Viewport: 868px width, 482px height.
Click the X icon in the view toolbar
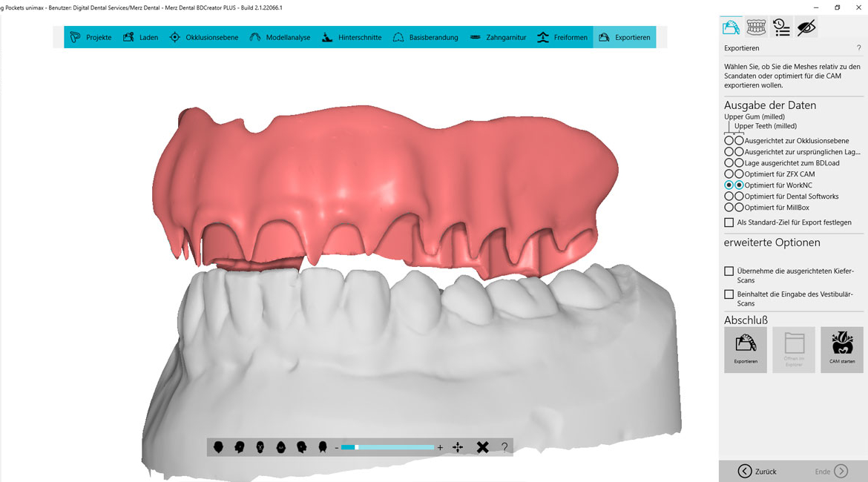(x=483, y=447)
